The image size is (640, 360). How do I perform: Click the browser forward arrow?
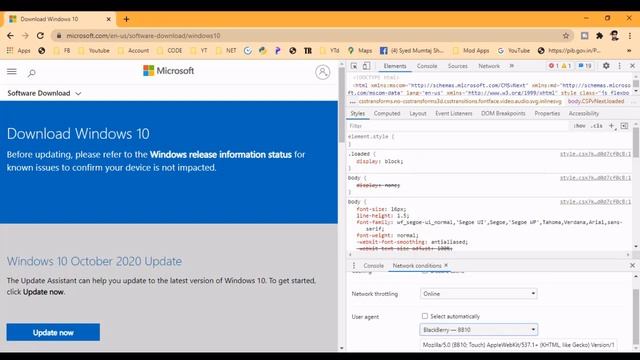tap(25, 36)
